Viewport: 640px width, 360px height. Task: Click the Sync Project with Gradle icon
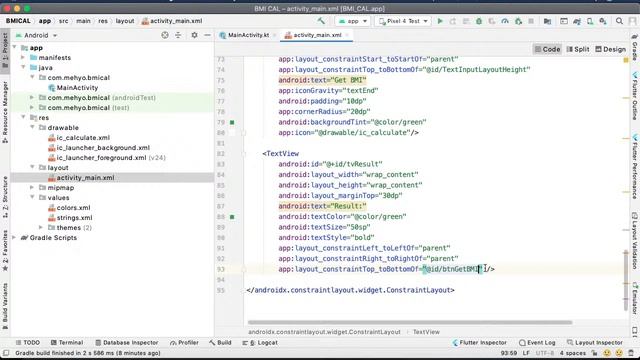577,21
